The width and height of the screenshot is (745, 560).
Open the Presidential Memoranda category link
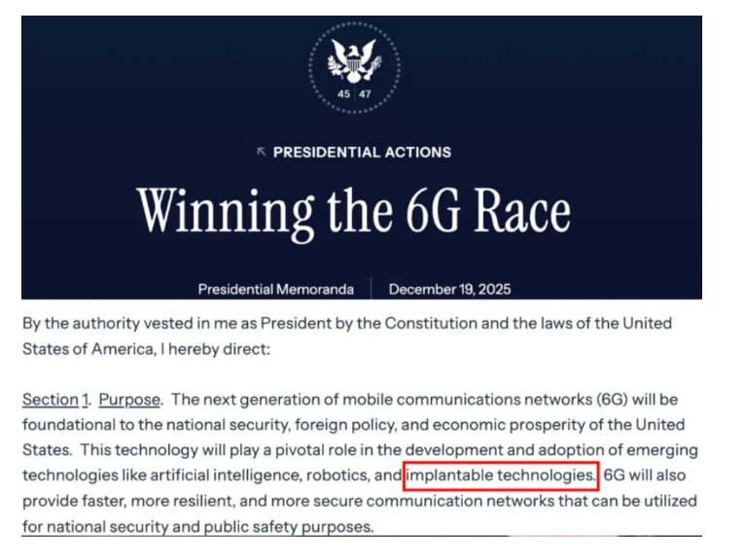pyautogui.click(x=276, y=289)
